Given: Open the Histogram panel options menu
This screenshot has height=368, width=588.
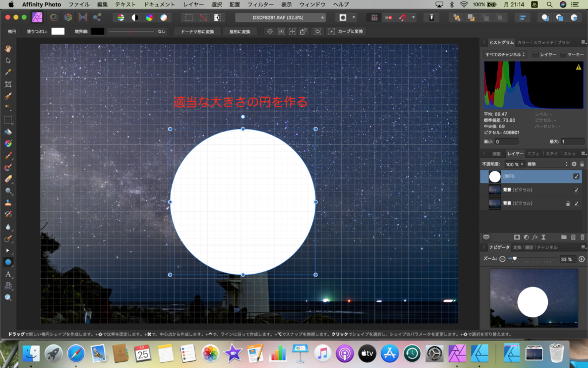Looking at the screenshot, I should (x=583, y=42).
